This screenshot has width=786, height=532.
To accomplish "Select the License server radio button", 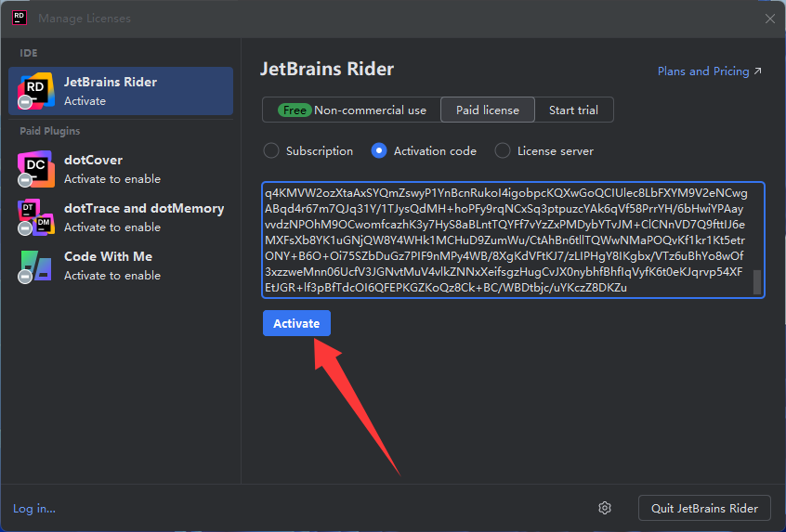I will 503,150.
